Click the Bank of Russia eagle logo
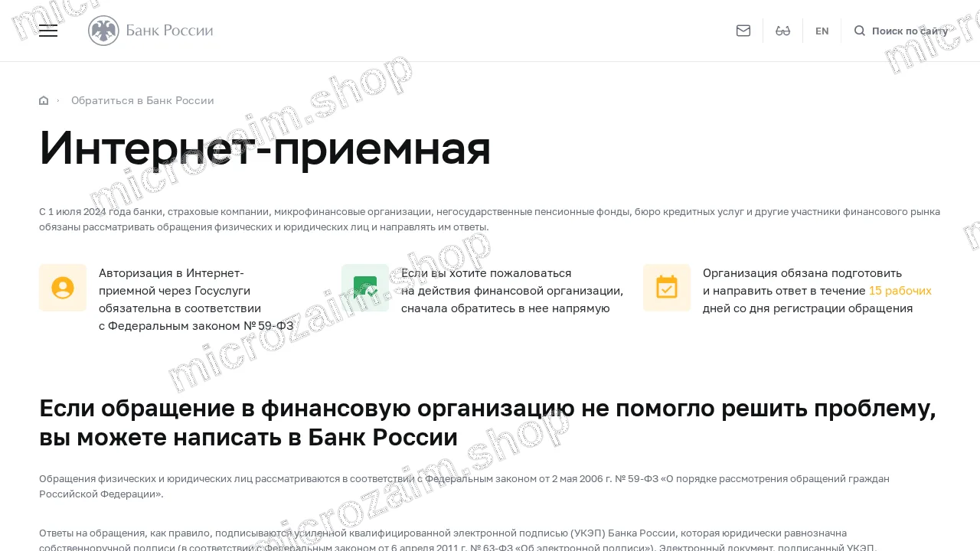The image size is (980, 551). point(103,31)
